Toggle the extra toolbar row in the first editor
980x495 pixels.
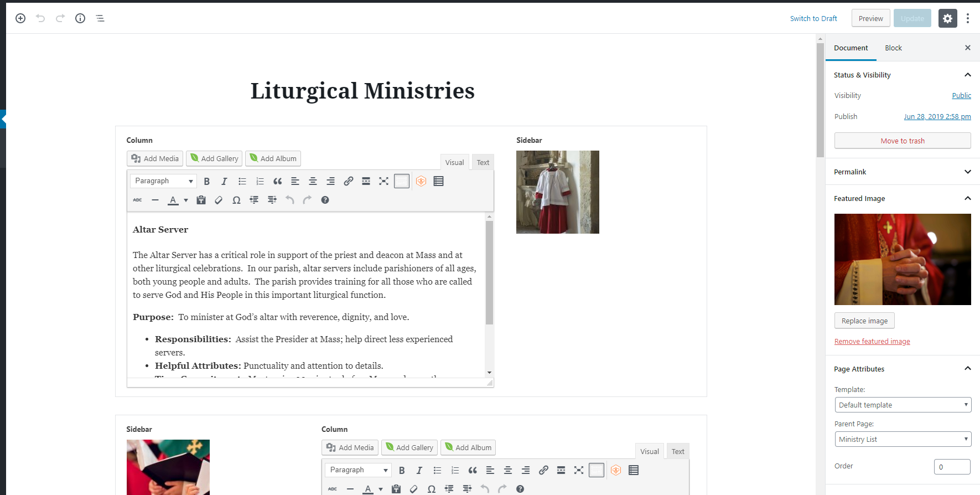(x=402, y=182)
